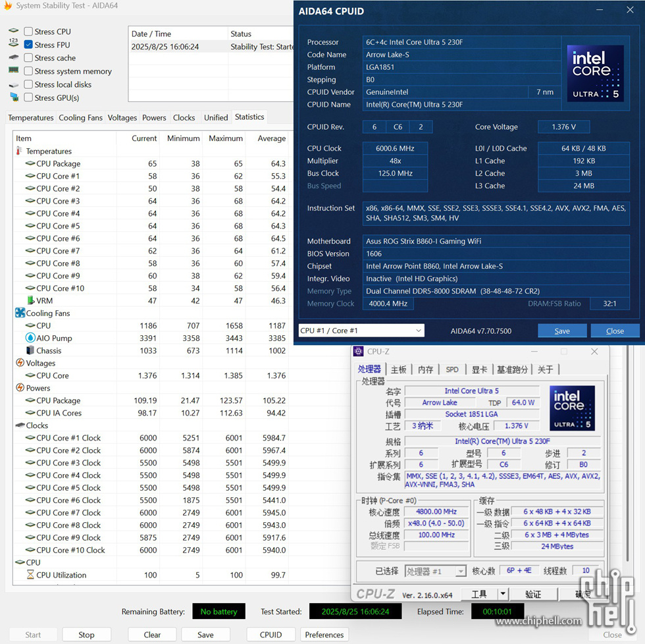Open the CPU-Z graphics tab

pyautogui.click(x=479, y=369)
